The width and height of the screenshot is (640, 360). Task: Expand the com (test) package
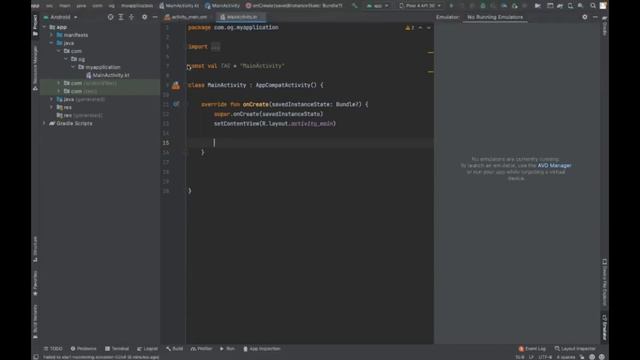(x=59, y=91)
